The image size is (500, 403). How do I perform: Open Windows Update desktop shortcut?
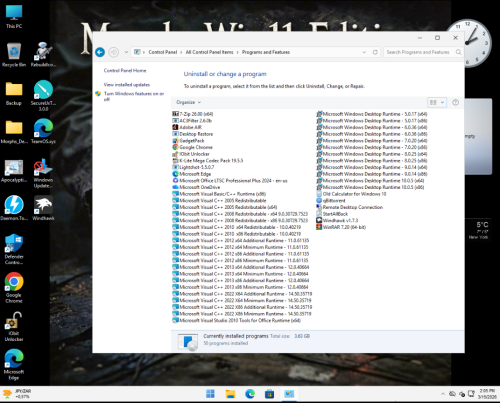(x=43, y=173)
